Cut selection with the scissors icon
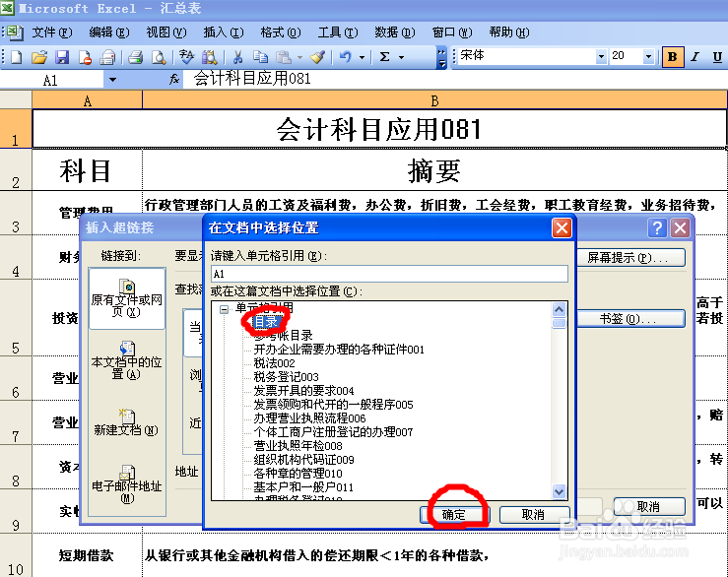 coord(237,57)
